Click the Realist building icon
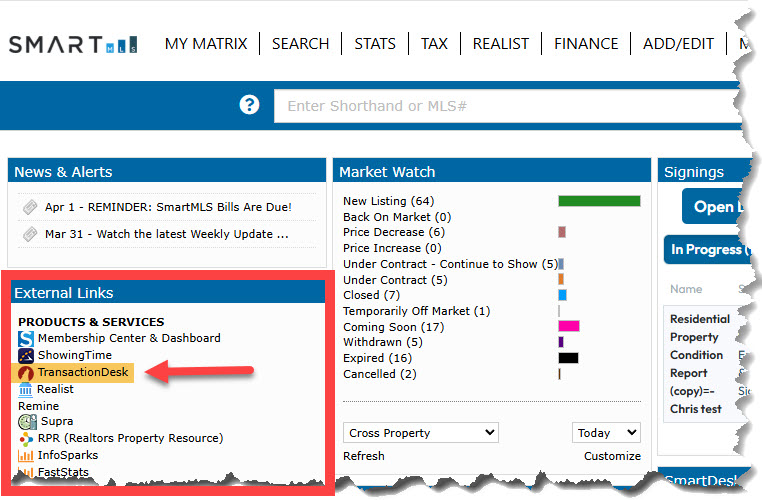Screen dimensions: 762x500 click(26, 389)
